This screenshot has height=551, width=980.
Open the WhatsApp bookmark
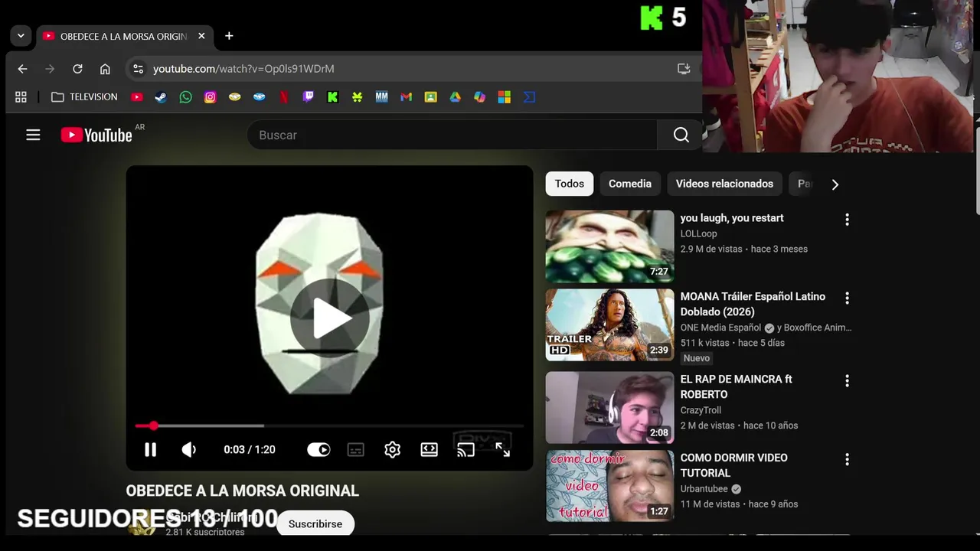pos(185,97)
